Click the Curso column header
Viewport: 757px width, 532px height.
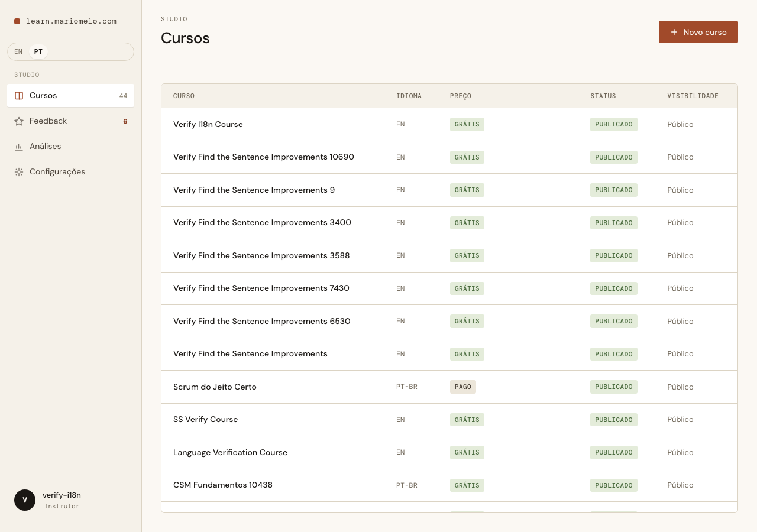click(x=184, y=96)
